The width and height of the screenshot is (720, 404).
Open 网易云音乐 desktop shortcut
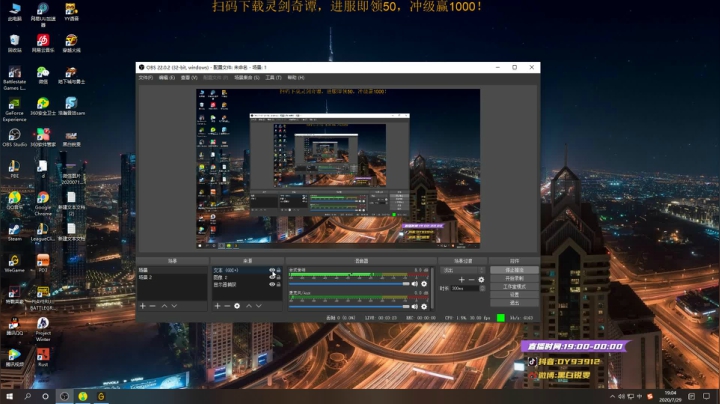[x=43, y=43]
